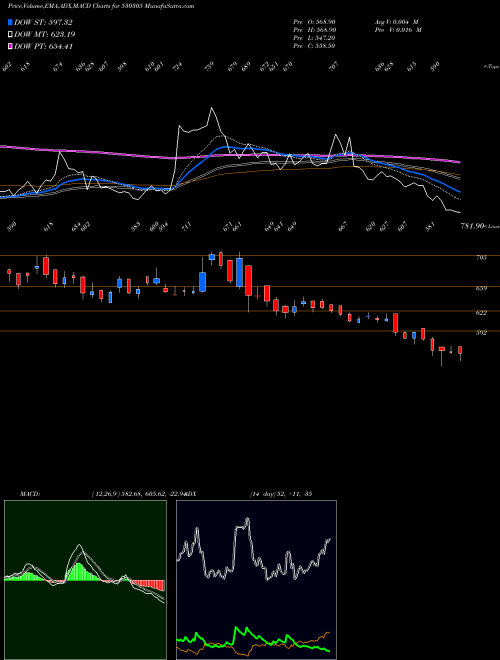Click the 'Pre O: 568.90' open value
The image size is (500, 660).
coord(314,21)
